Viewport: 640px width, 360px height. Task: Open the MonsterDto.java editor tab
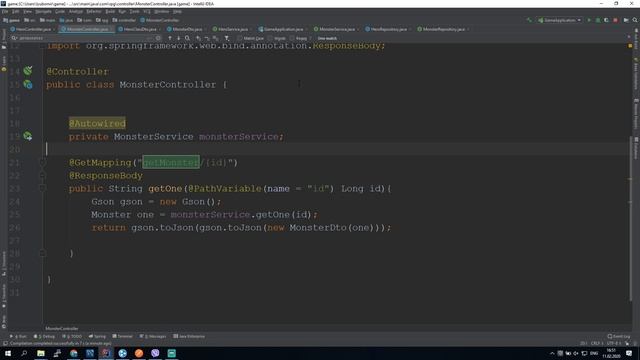[x=187, y=29]
